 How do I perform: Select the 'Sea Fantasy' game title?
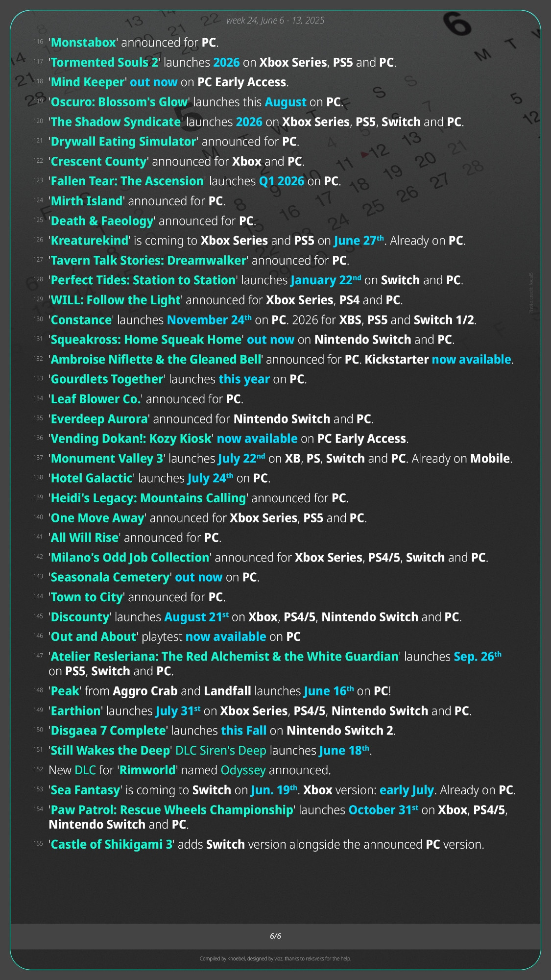(x=85, y=790)
